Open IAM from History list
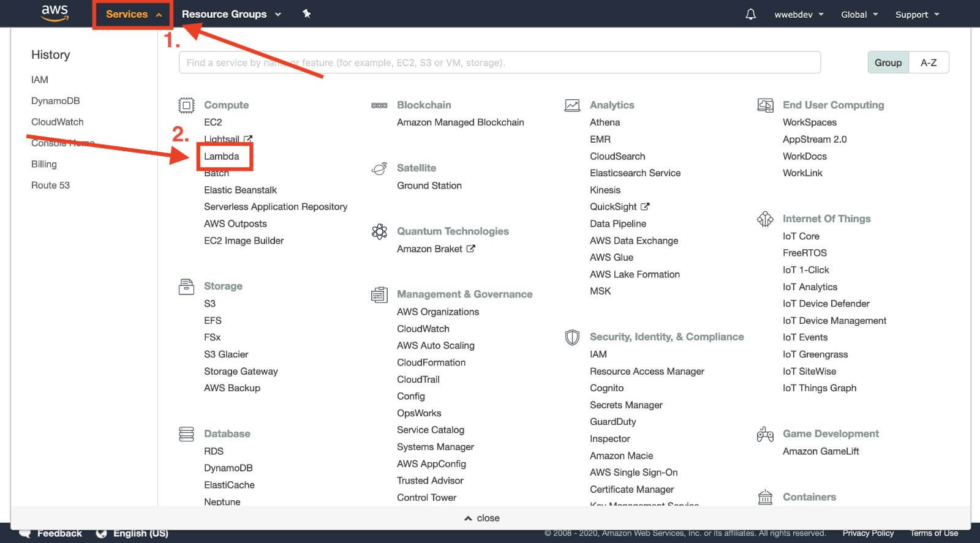The image size is (980, 543). [40, 80]
